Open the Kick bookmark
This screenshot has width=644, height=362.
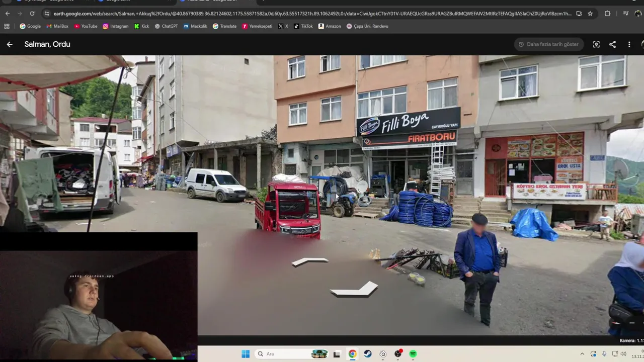point(142,26)
